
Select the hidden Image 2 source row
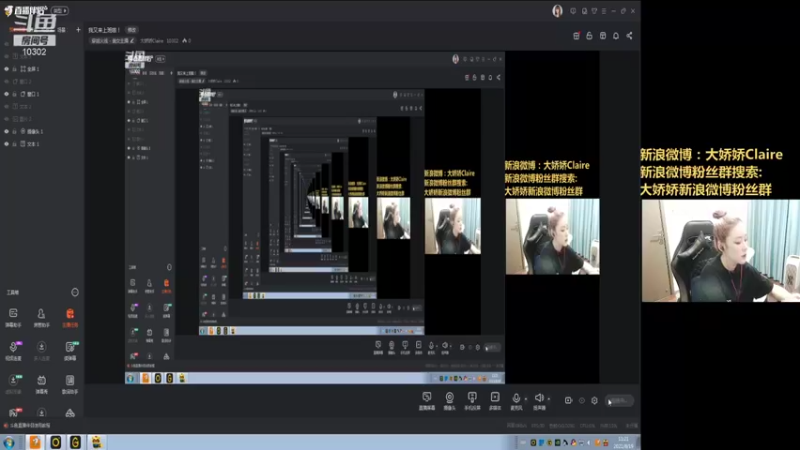click(x=42, y=119)
